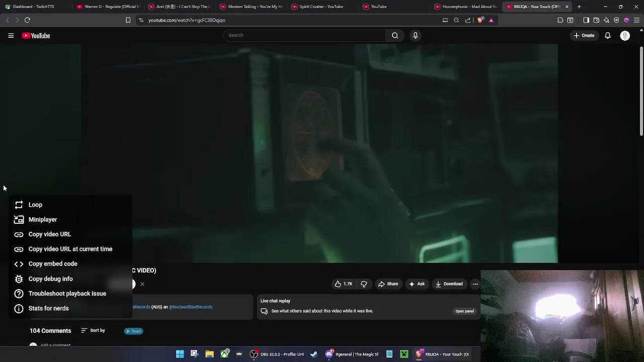This screenshot has width=644, height=362.
Task: Choose Copy video URL at current time
Action: pyautogui.click(x=71, y=249)
